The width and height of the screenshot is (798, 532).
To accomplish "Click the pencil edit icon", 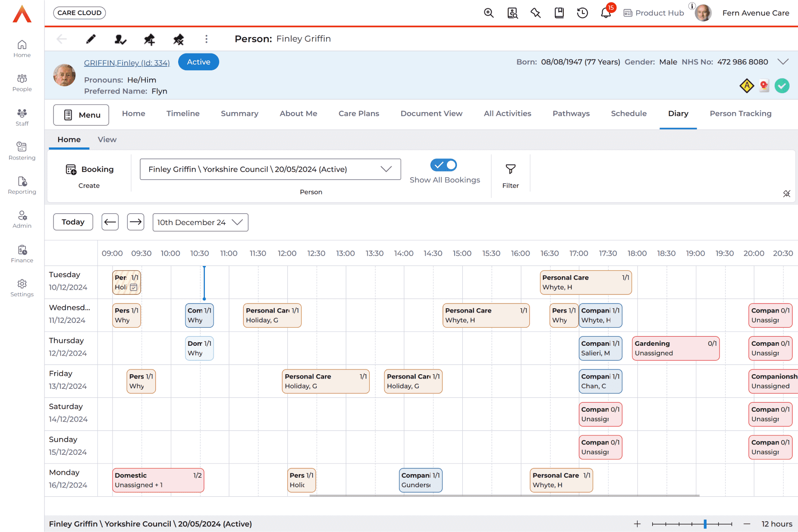I will pos(91,39).
